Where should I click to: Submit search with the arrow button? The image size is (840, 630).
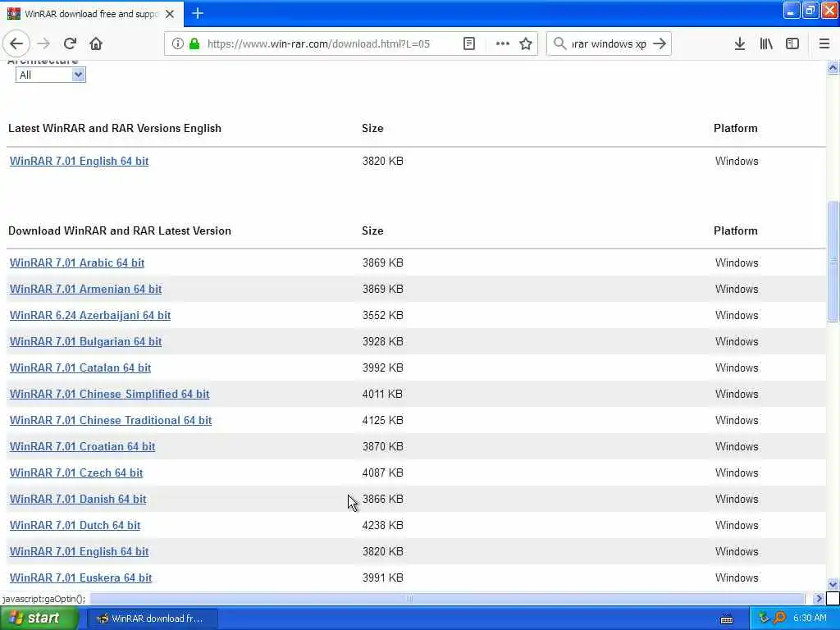tap(660, 44)
